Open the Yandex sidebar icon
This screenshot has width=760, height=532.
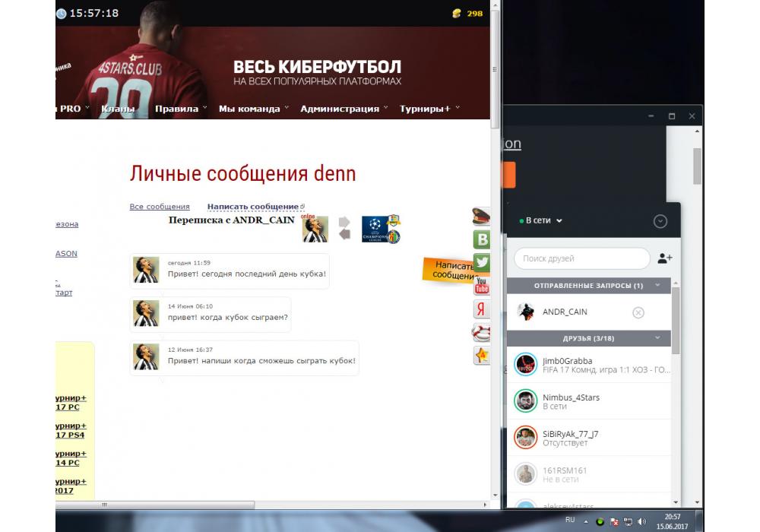tap(482, 309)
